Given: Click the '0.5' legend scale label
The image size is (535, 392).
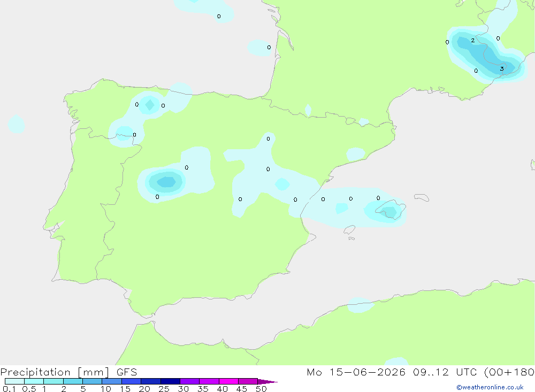Looking at the screenshot, I should pos(29,389).
